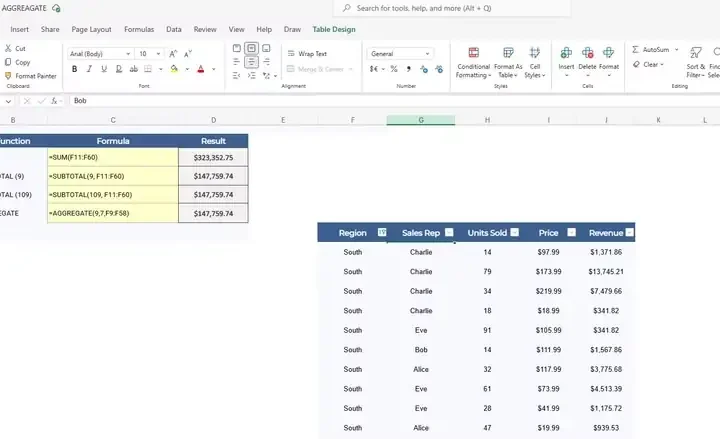Apply italic formatting
This screenshot has height=439, width=720.
89,69
